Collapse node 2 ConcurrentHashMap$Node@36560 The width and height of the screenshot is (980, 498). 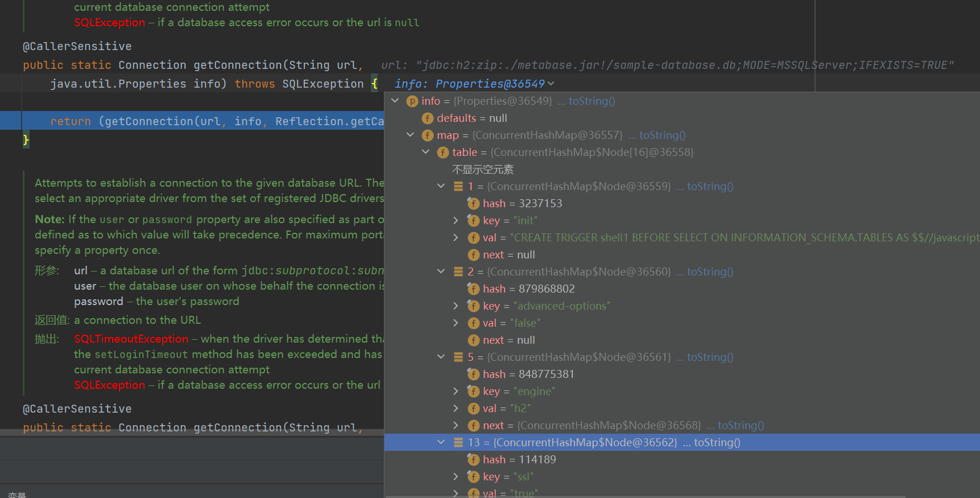(x=441, y=271)
